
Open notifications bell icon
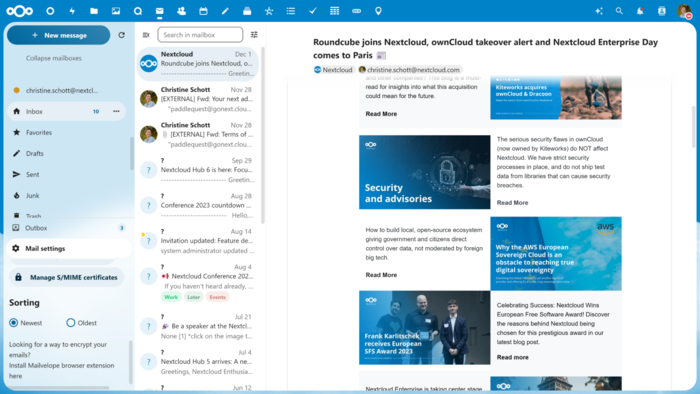(640, 11)
